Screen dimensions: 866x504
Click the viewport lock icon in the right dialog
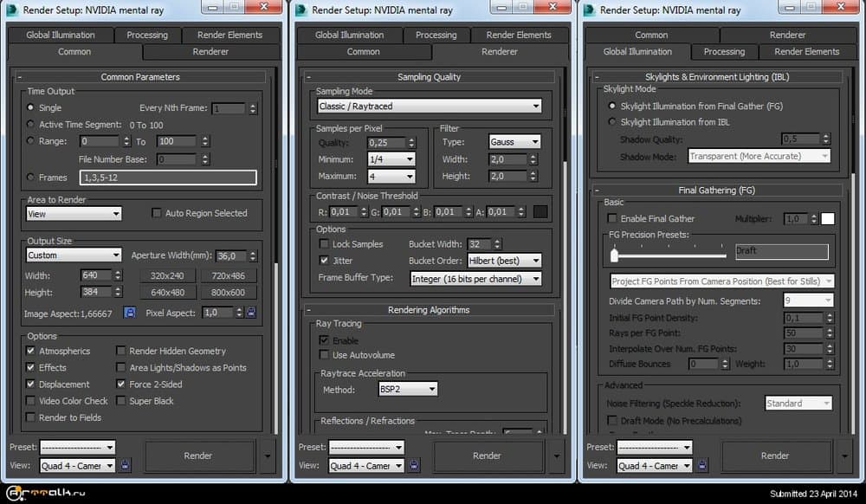(x=701, y=465)
